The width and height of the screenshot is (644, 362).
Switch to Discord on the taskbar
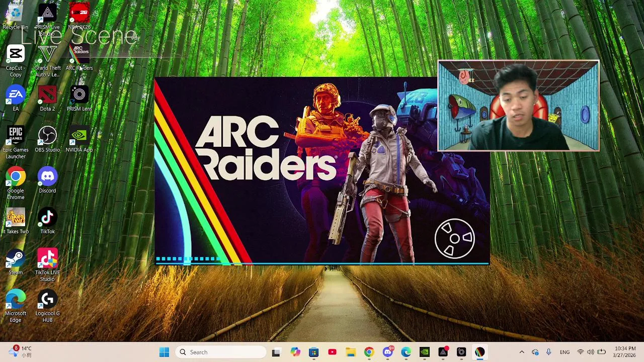[387, 352]
